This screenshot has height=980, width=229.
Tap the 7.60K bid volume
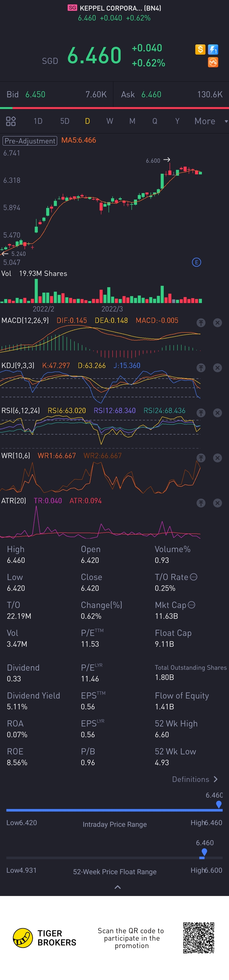(x=96, y=94)
